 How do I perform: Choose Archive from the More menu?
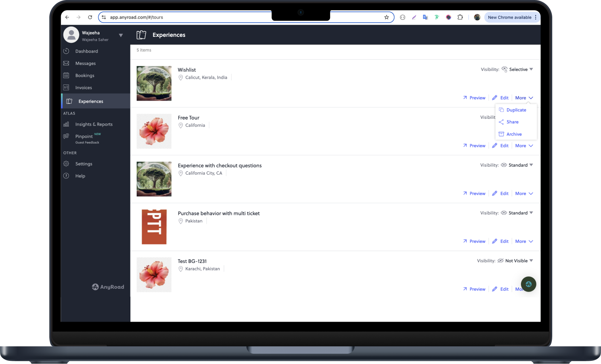tap(514, 134)
